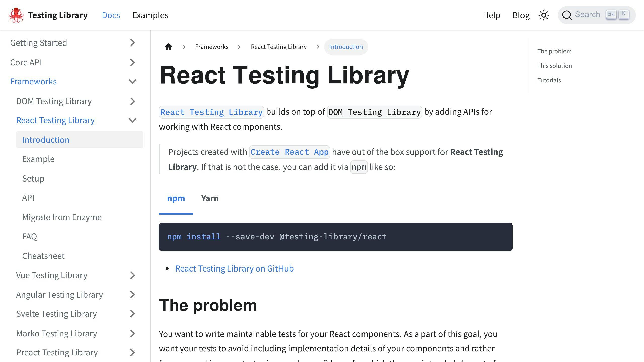The height and width of the screenshot is (362, 644).
Task: Expand the Getting Started section chevron
Action: coord(132,43)
